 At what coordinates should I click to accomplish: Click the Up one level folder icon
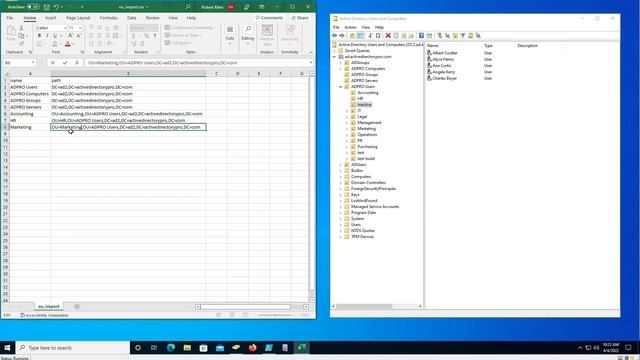(x=352, y=36)
